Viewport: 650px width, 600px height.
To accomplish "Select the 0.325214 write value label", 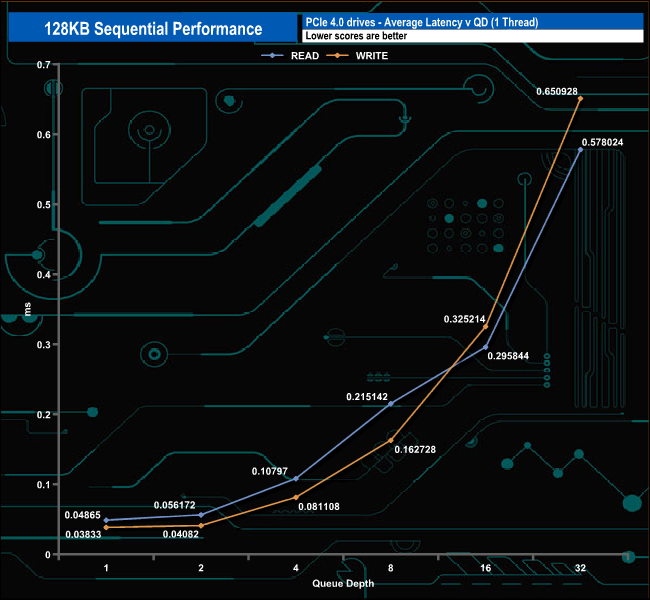I will (x=464, y=319).
